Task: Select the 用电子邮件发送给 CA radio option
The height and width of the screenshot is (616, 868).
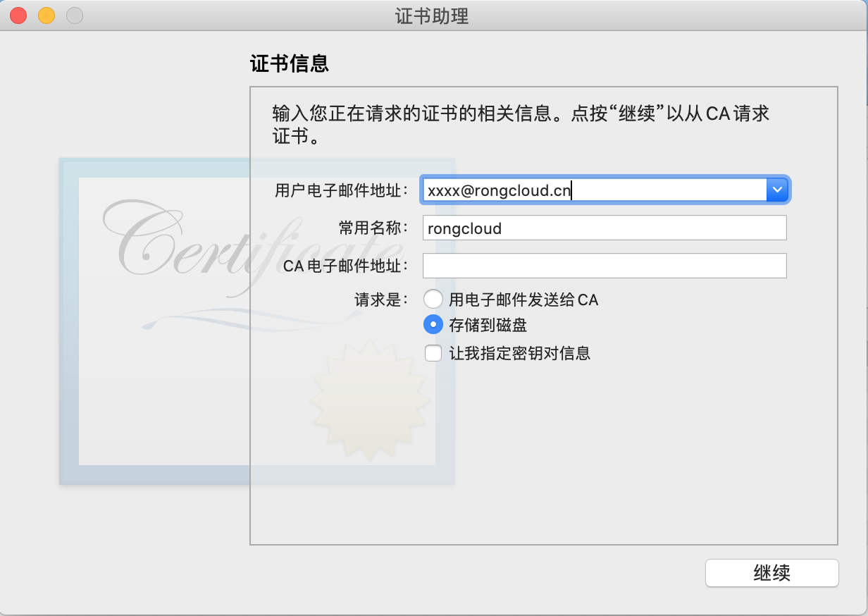Action: [x=433, y=300]
